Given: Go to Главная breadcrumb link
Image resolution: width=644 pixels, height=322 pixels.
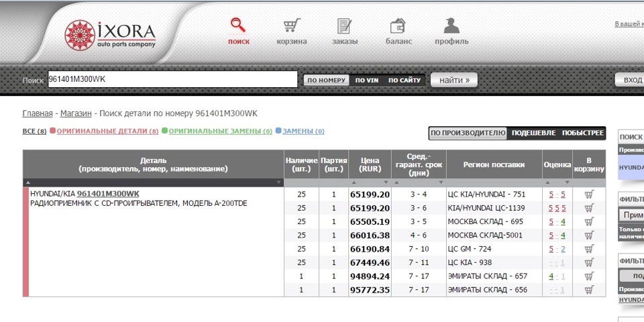Looking at the screenshot, I should [38, 113].
